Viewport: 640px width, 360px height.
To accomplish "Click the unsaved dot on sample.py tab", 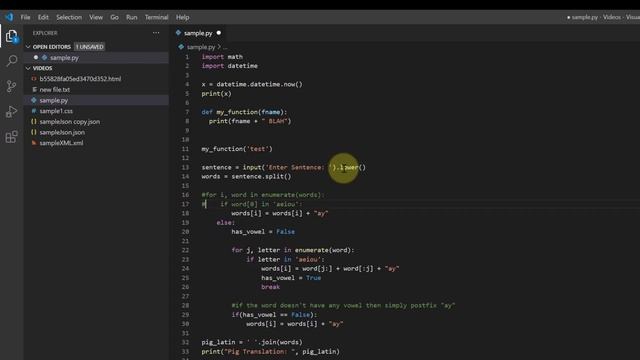I will click(219, 33).
